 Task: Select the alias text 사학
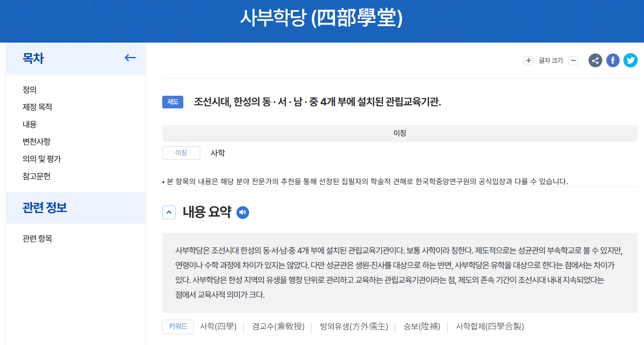click(218, 153)
